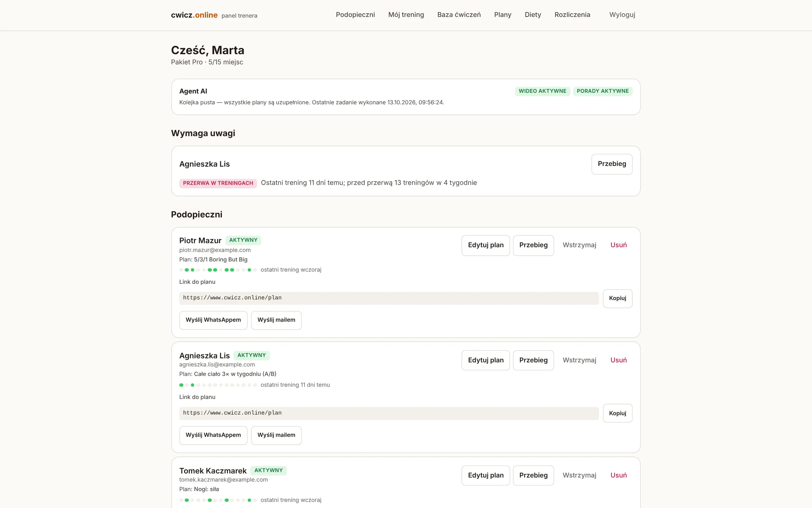This screenshot has width=812, height=508.
Task: Go to Mój trening page
Action: click(406, 15)
